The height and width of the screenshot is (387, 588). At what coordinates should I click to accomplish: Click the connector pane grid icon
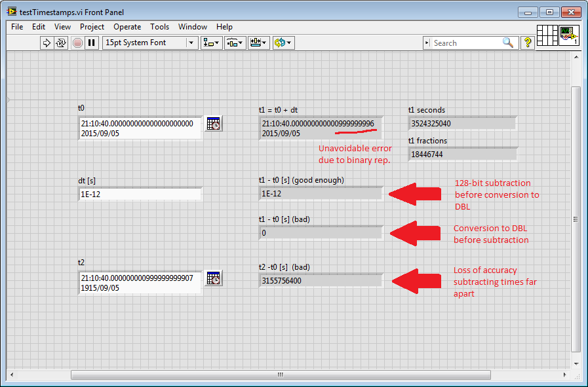(547, 35)
